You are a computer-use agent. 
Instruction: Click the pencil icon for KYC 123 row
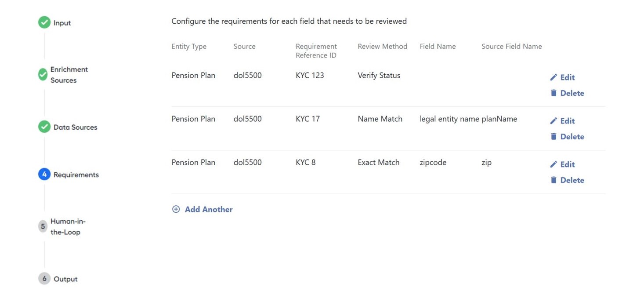[x=554, y=77]
